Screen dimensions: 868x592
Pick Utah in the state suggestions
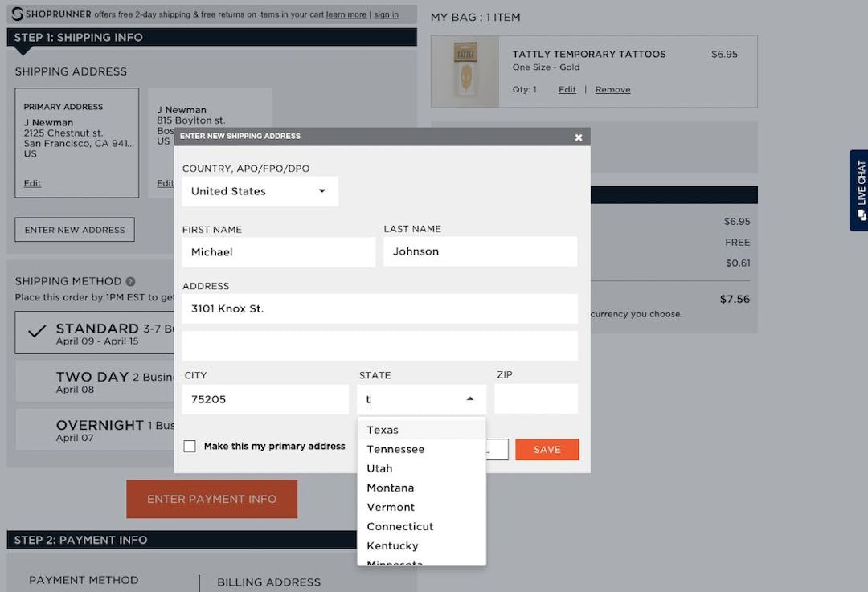tap(379, 468)
